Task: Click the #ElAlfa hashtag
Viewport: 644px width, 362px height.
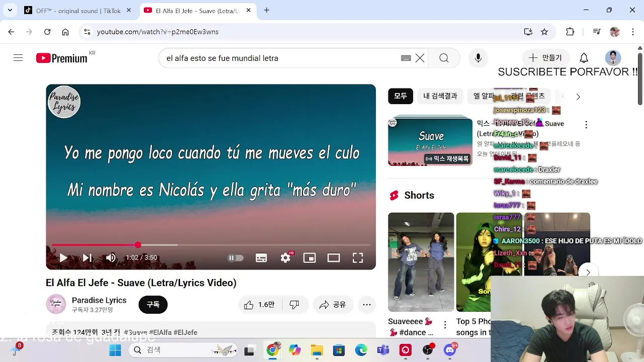Action: tap(160, 332)
